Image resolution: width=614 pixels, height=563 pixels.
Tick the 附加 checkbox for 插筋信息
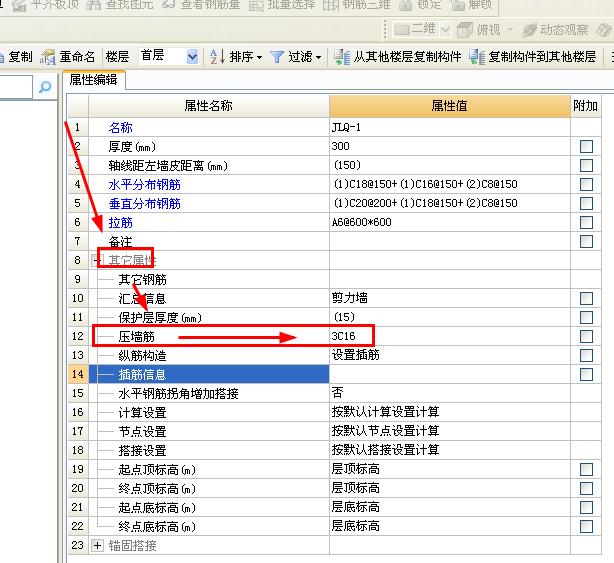pos(586,374)
